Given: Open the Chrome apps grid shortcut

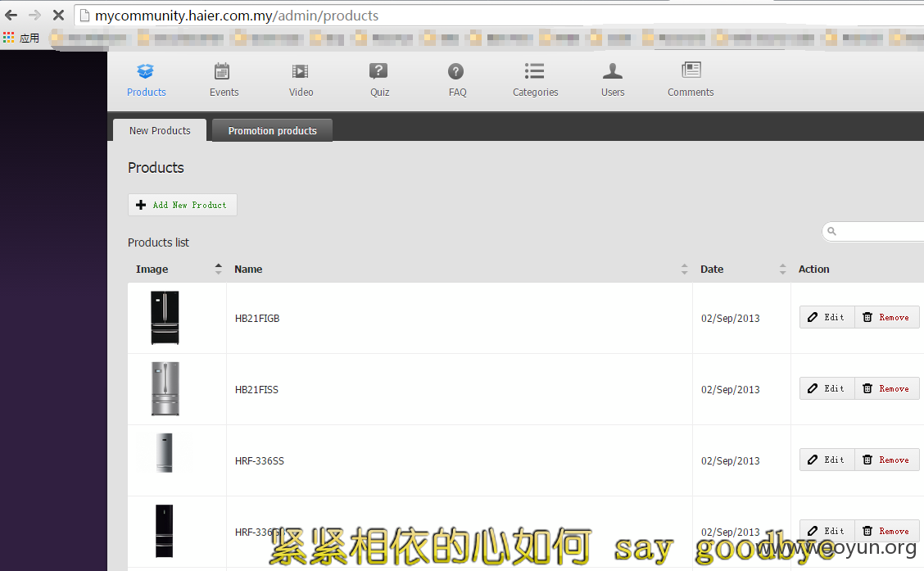Looking at the screenshot, I should coord(8,38).
